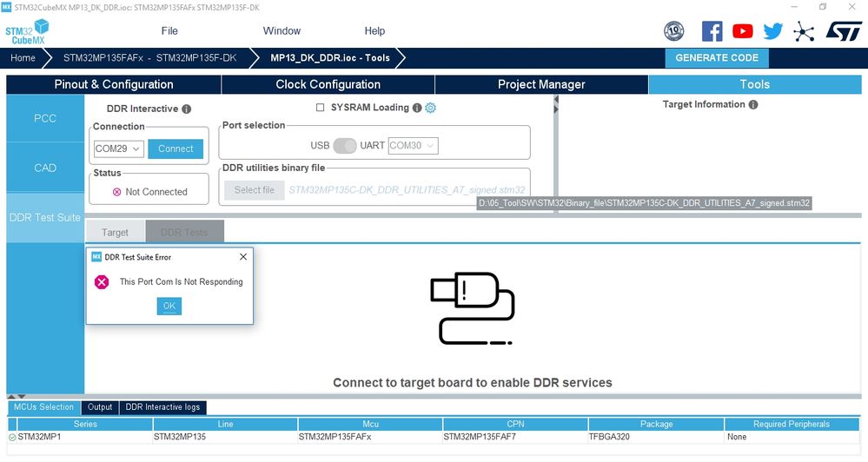Toggle bottom panel with the small arrows

[16, 397]
